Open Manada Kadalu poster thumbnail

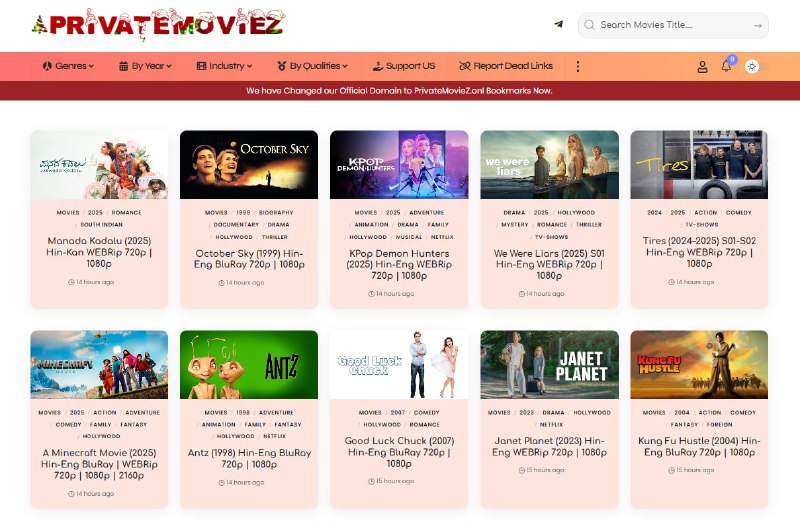pyautogui.click(x=99, y=164)
